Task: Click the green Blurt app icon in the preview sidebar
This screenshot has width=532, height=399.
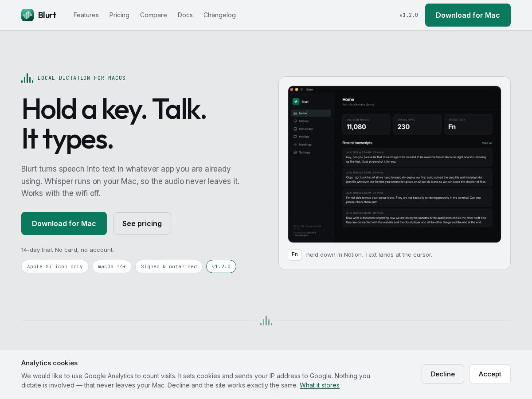Action: 296,102
